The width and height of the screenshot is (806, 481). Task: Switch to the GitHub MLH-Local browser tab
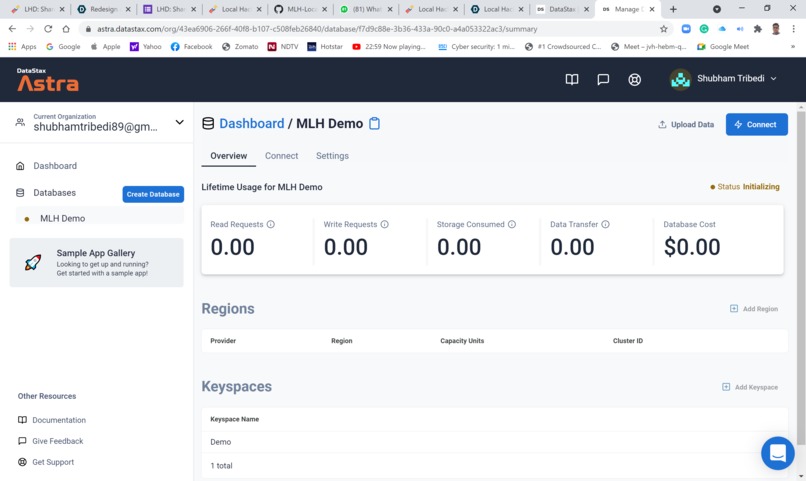300,9
